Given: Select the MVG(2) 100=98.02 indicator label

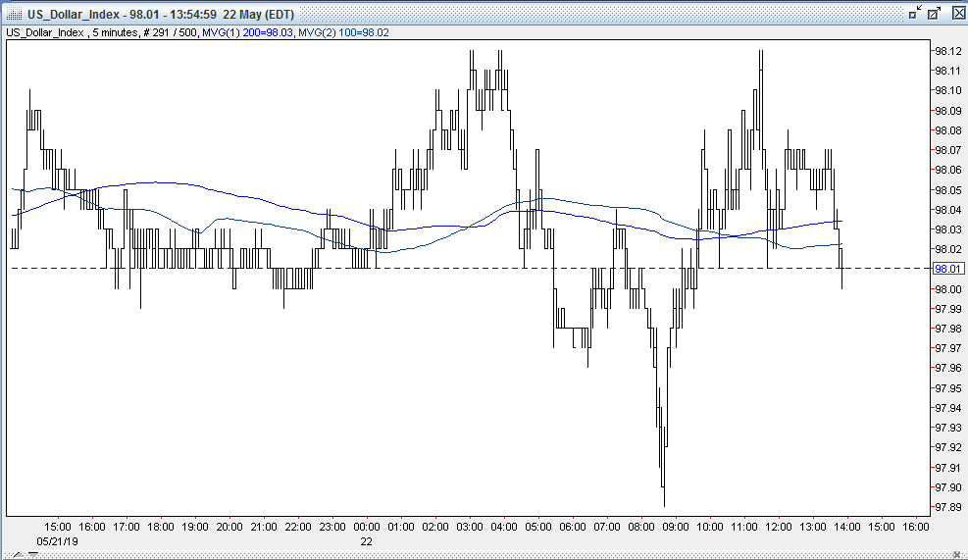Looking at the screenshot, I should point(343,32).
